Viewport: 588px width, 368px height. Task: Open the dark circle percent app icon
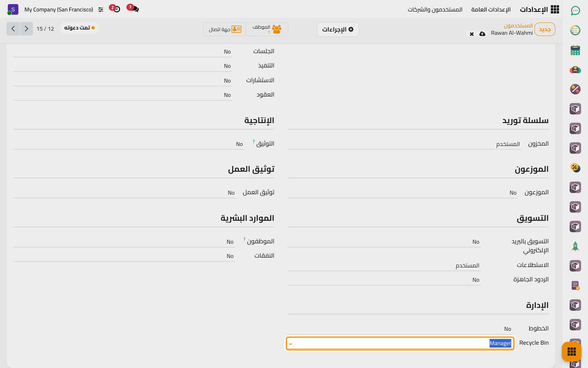[x=575, y=89]
